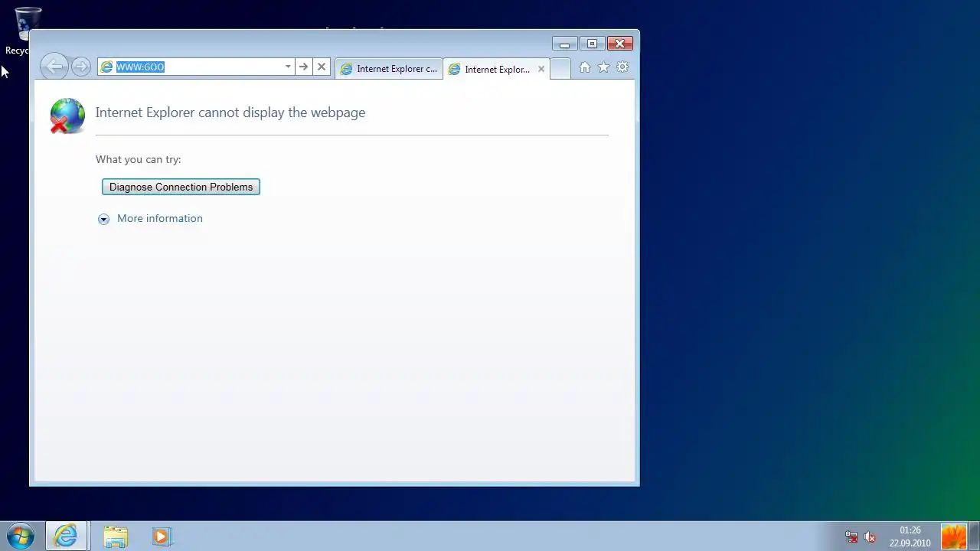
Task: Switch to the first Internet Explorer tab
Action: (388, 69)
